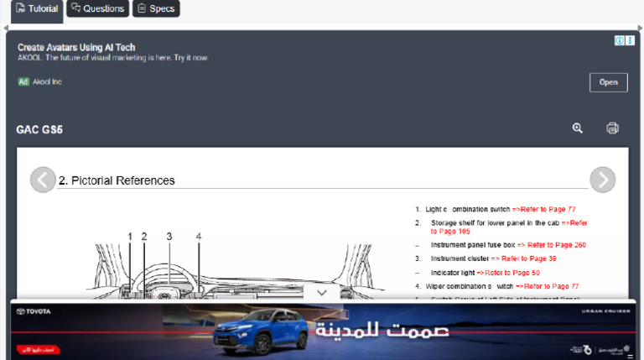644x360 pixels.
Task: Click the Create Avatars Using AI Tech headline
Action: click(x=76, y=47)
